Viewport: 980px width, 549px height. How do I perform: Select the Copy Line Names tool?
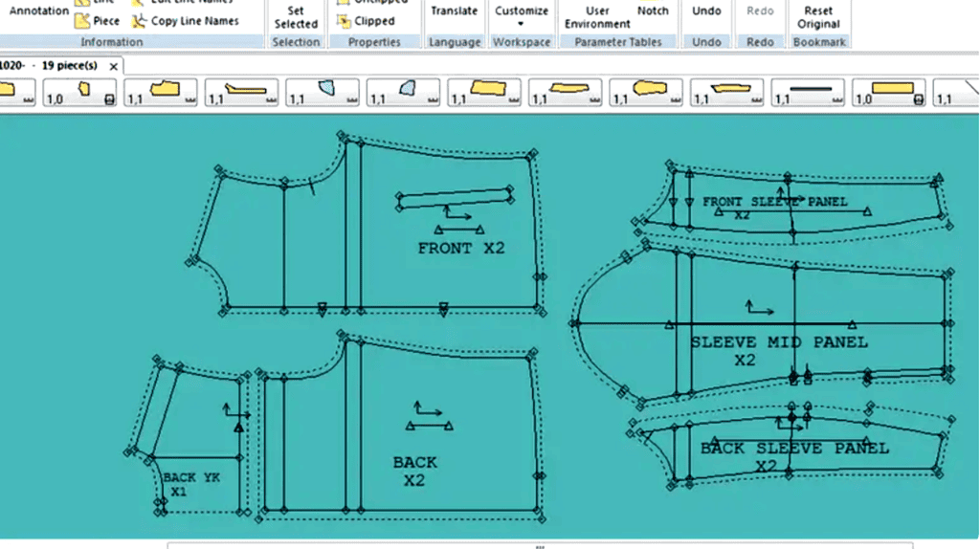[185, 21]
